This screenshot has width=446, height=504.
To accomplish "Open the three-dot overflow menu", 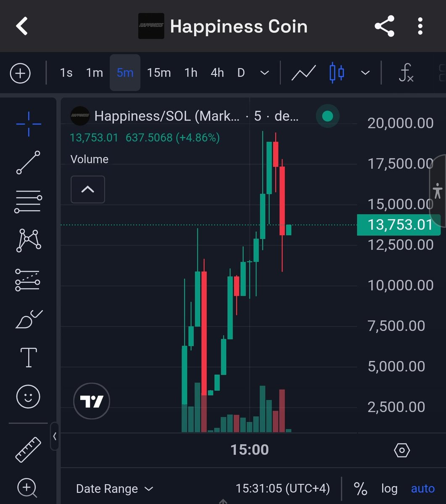I will tap(420, 26).
